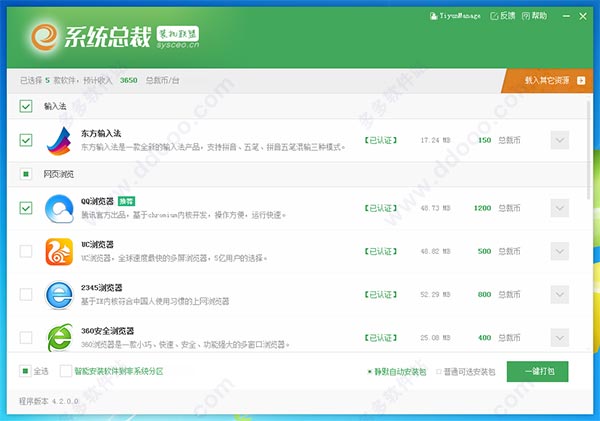
Task: Click 已认证 label in 东方输入法 row
Action: pos(381,140)
